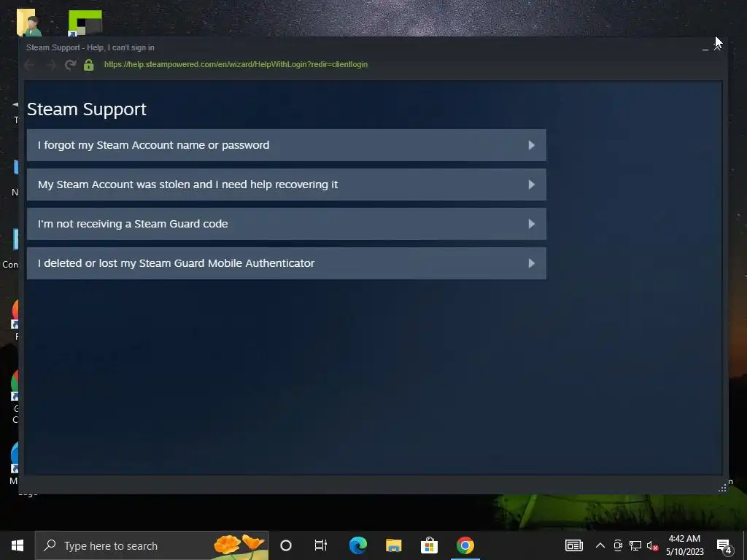Click the Meet Now tray icon

tap(618, 545)
